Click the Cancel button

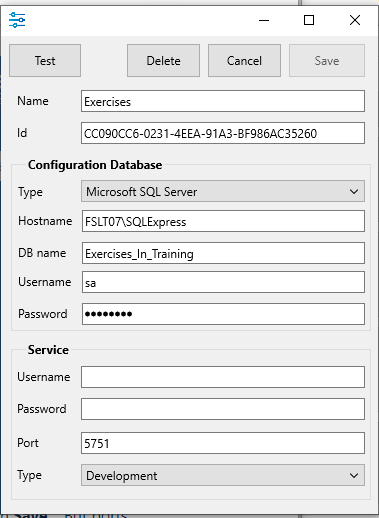pos(244,61)
